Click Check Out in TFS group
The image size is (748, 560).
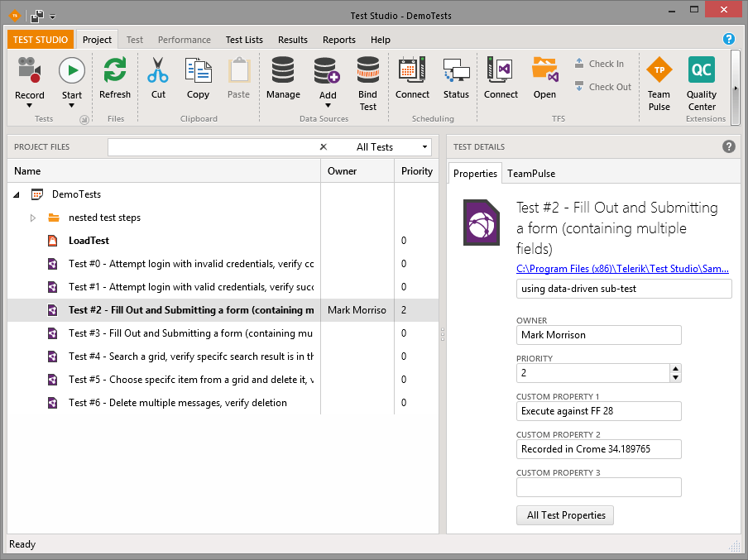point(603,87)
